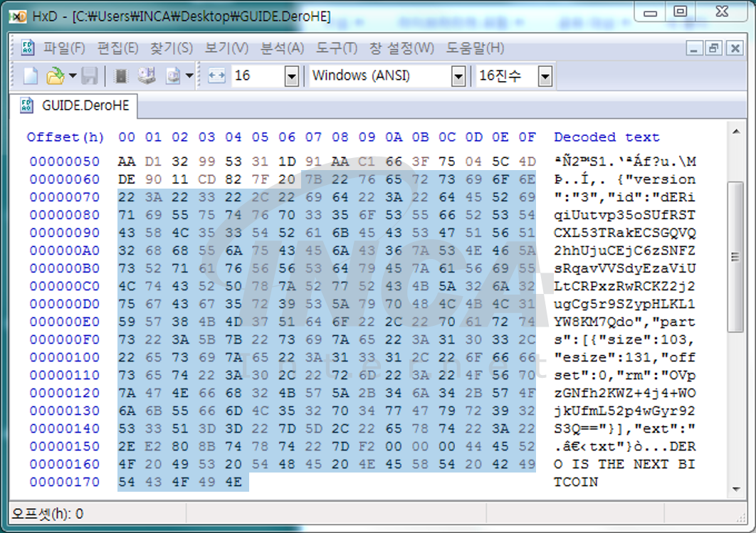Click the vertical scrollbar up arrow

coord(736,132)
